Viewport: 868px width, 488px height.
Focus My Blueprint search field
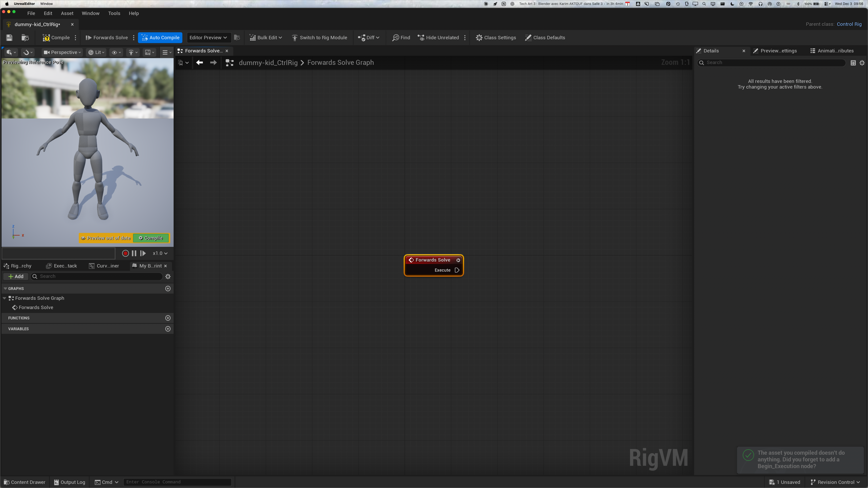[x=97, y=277]
